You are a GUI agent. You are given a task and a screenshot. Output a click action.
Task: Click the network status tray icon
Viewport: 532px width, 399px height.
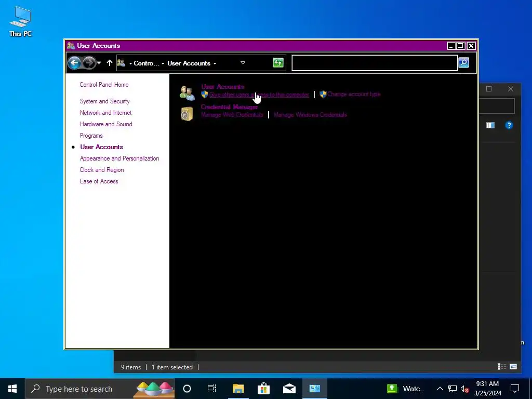pos(453,389)
